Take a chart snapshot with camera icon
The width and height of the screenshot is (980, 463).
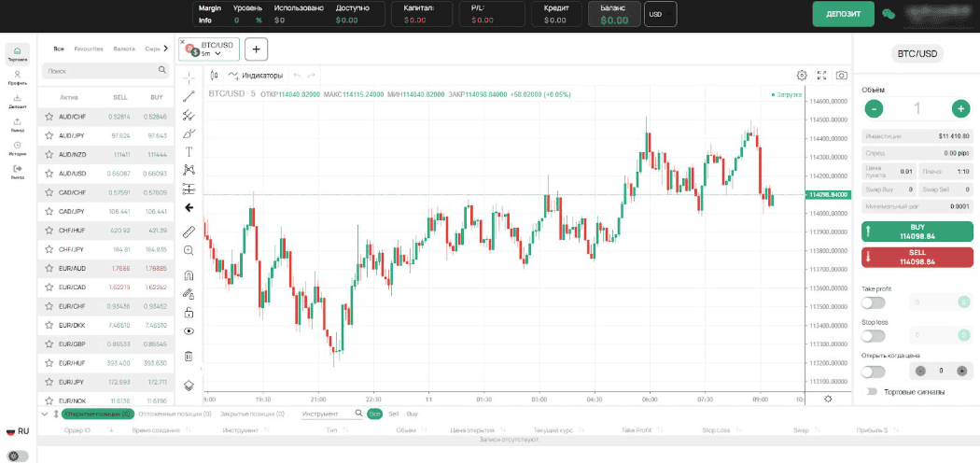[x=842, y=75]
